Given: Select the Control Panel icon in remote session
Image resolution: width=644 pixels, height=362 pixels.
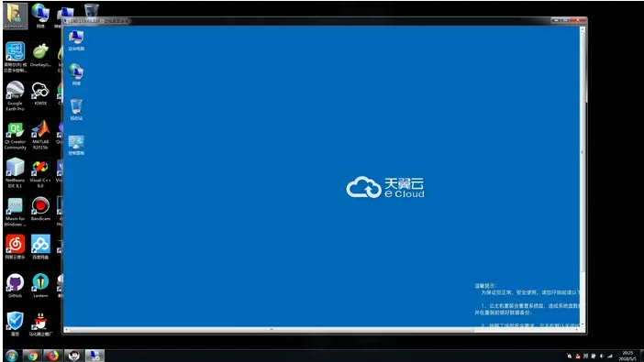Looking at the screenshot, I should point(76,145).
